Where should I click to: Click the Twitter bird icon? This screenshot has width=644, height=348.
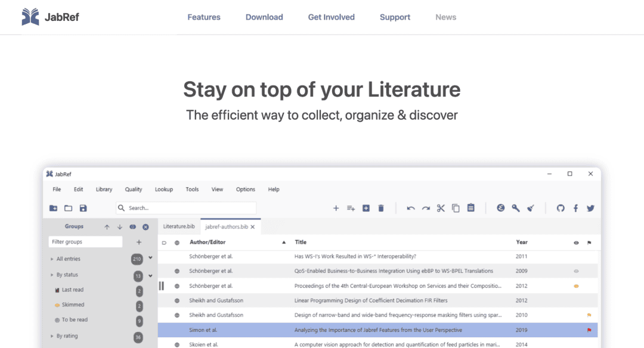click(x=590, y=208)
